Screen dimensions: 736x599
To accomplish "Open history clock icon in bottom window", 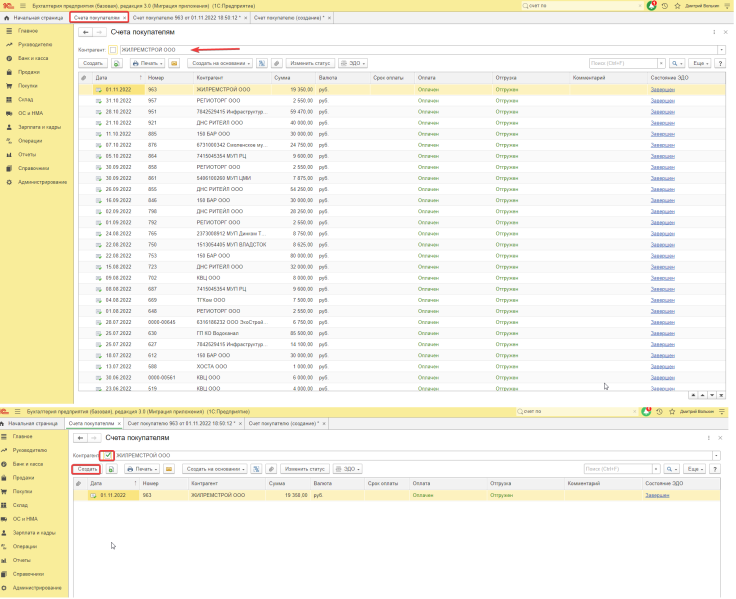I will tap(659, 412).
